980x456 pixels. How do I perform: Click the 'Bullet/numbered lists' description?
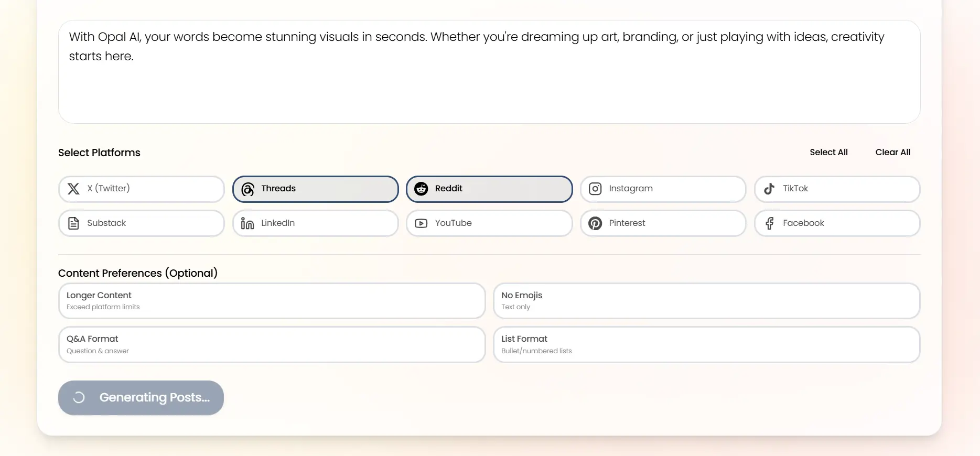tap(536, 351)
